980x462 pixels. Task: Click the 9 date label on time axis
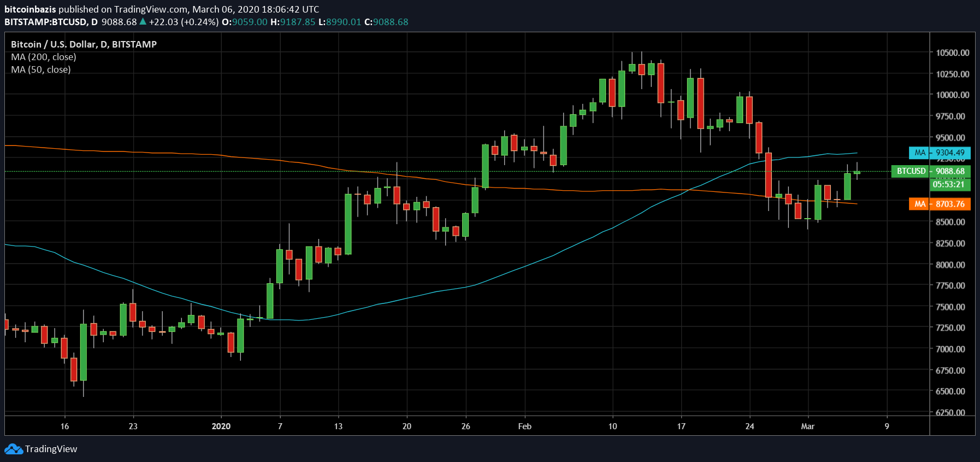(x=887, y=426)
